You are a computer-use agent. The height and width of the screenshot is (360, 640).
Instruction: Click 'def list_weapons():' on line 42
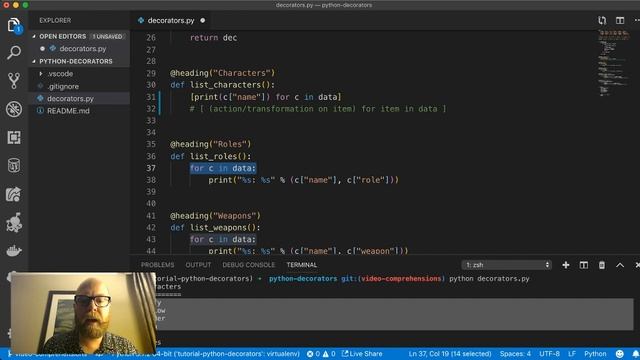[x=215, y=228]
